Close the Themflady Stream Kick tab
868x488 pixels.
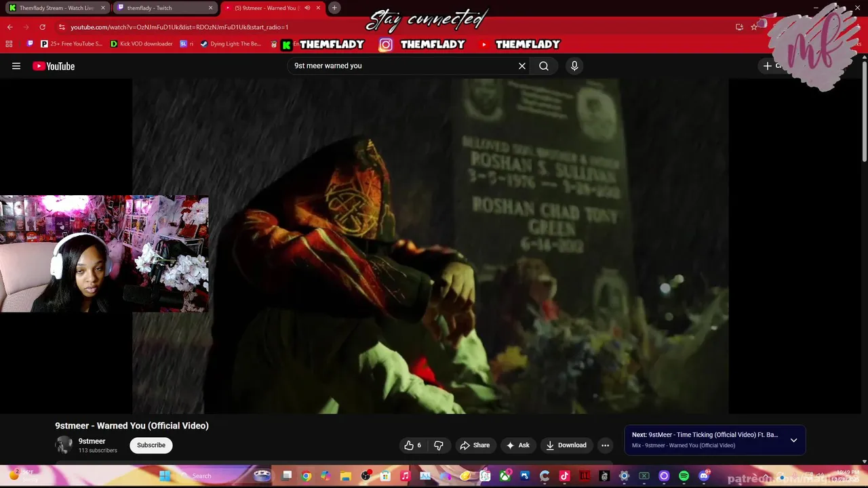(103, 8)
